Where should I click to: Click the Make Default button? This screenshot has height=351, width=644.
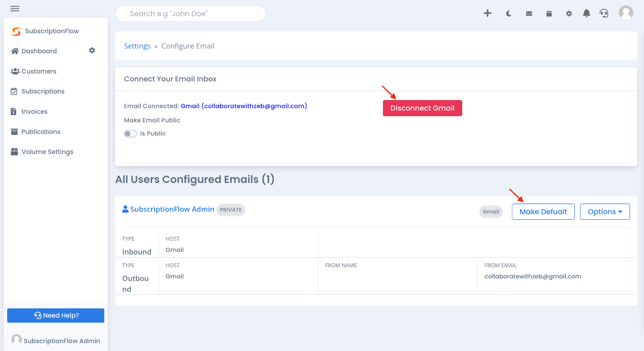click(x=543, y=212)
